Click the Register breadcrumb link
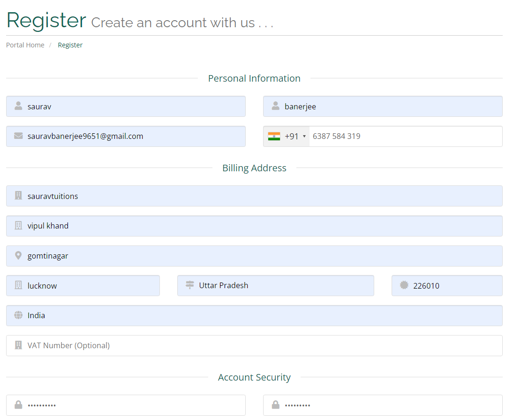The height and width of the screenshot is (420, 506). [70, 45]
